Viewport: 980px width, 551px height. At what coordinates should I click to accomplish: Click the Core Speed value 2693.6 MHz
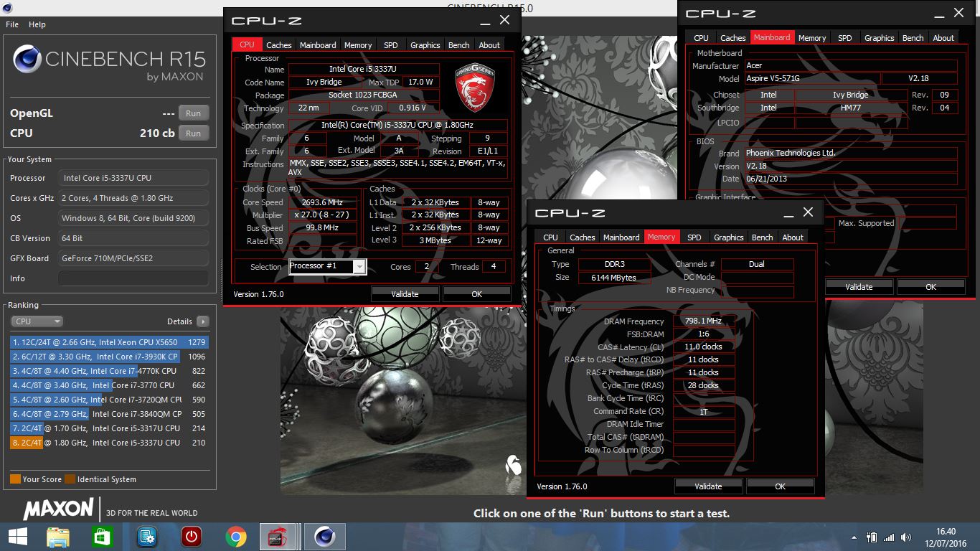coord(323,202)
